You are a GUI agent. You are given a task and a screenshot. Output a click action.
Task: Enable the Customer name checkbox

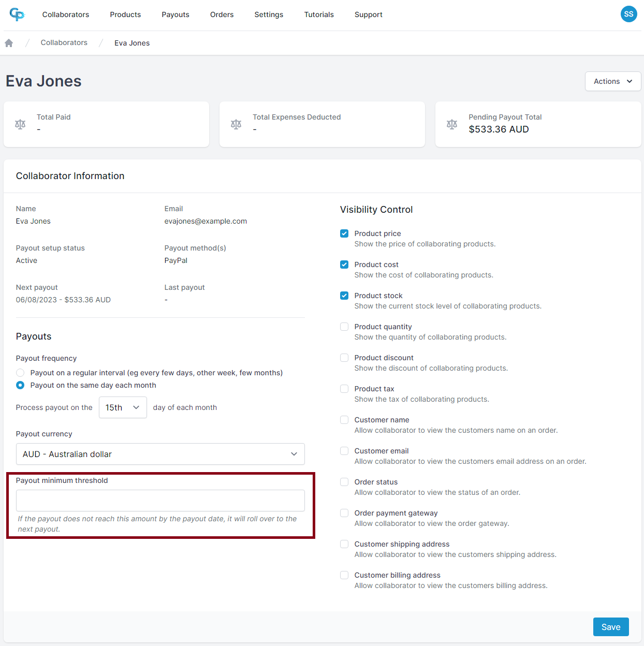point(344,420)
